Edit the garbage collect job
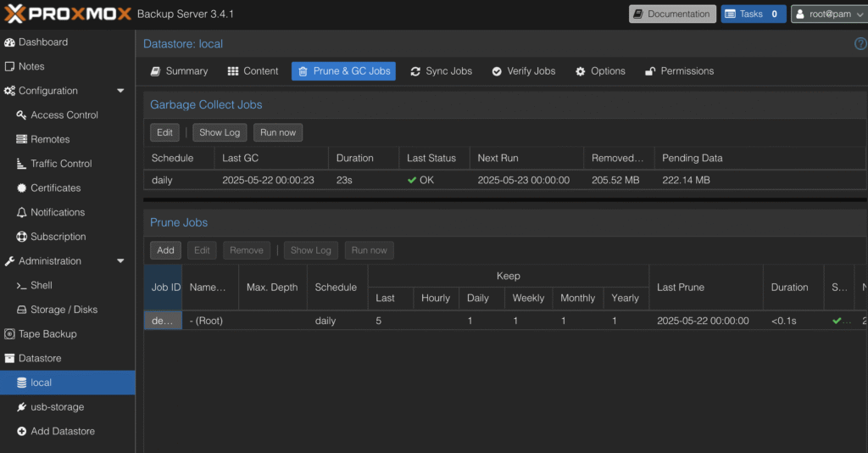The image size is (868, 453). [165, 133]
